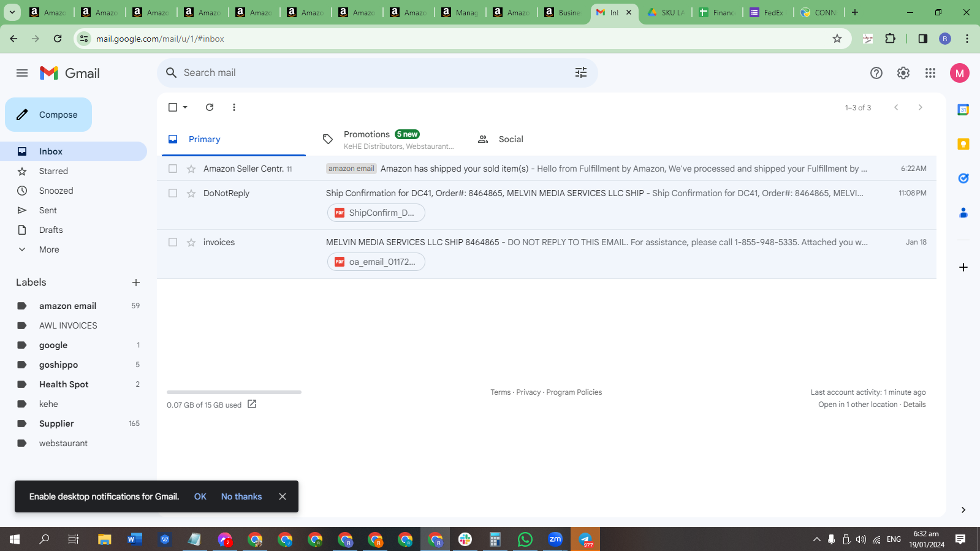
Task: Open storage management link icon
Action: click(x=252, y=405)
